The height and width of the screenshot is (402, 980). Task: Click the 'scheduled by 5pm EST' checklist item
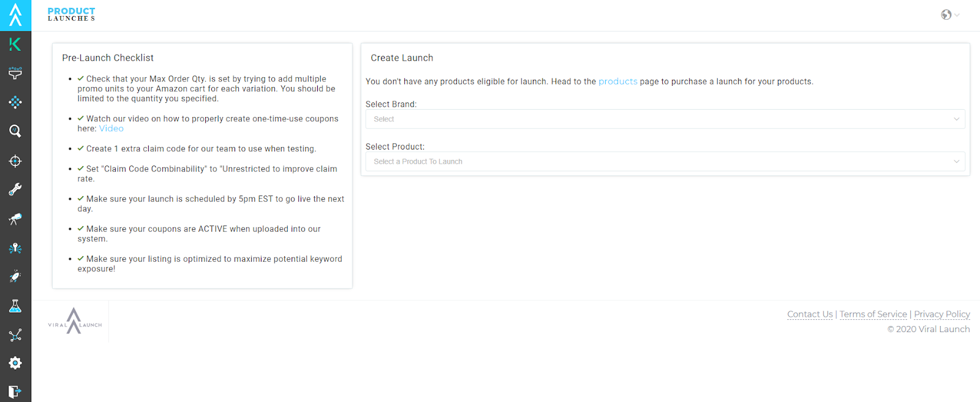(x=211, y=204)
